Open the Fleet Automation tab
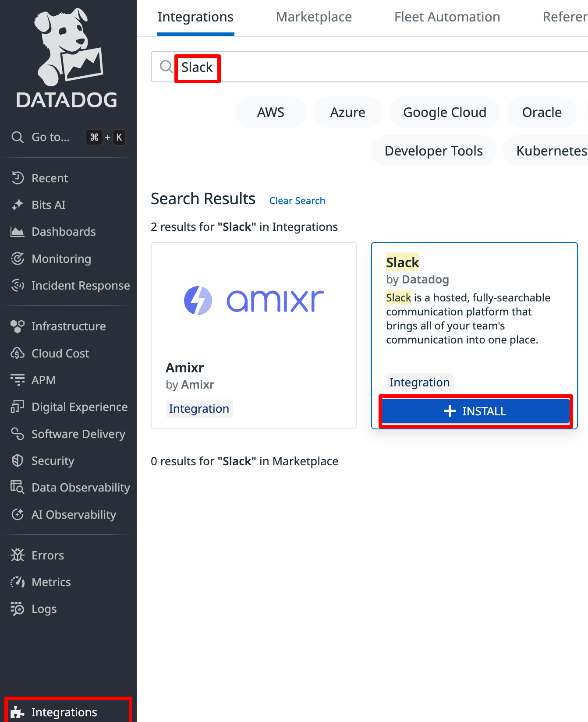 pyautogui.click(x=447, y=17)
